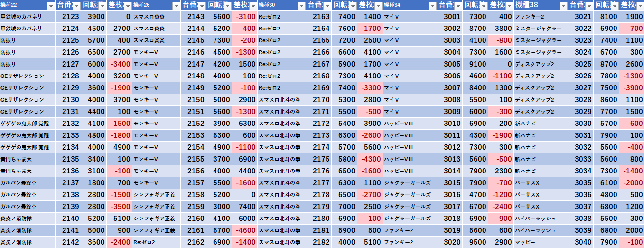The width and height of the screenshot is (644, 248).
Task: Select マイV cell in row 3005
Action: click(x=410, y=64)
